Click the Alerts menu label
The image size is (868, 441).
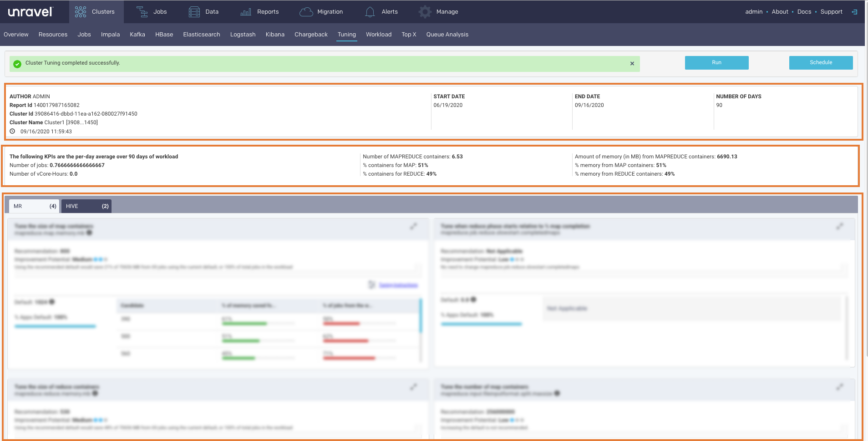point(390,12)
